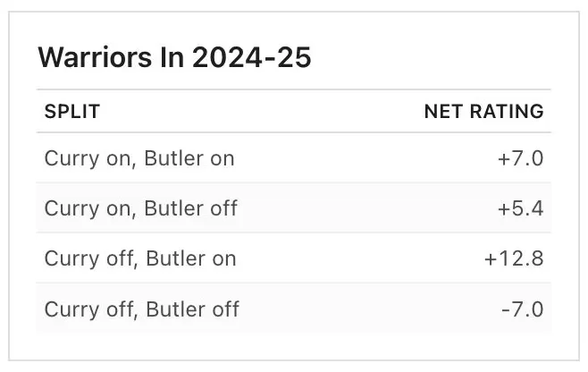Click the -7.0 net rating value
588x372 pixels.
(x=523, y=309)
